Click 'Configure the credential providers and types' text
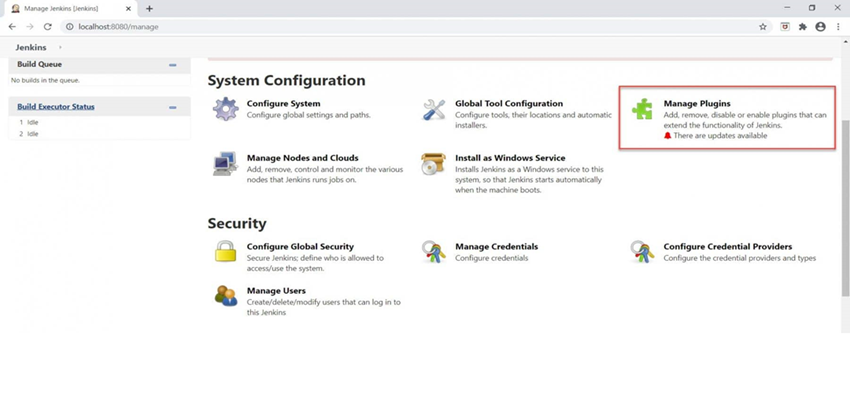This screenshot has height=415, width=850. click(739, 258)
